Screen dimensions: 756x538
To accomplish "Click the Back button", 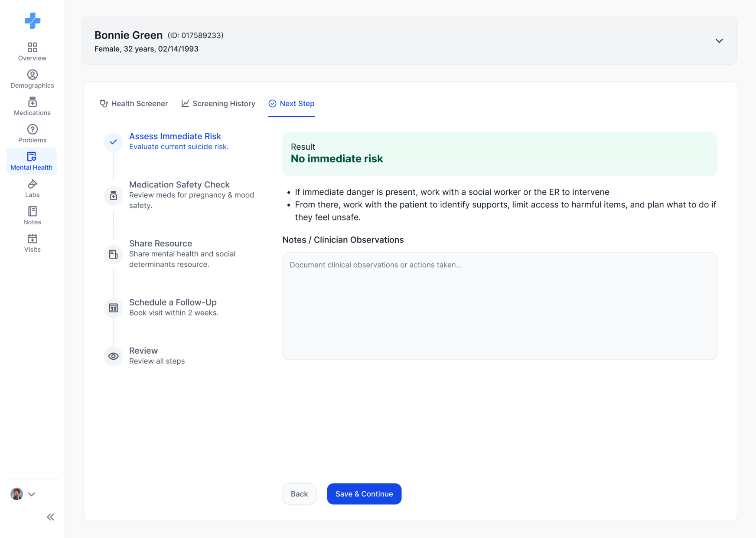I will (300, 494).
